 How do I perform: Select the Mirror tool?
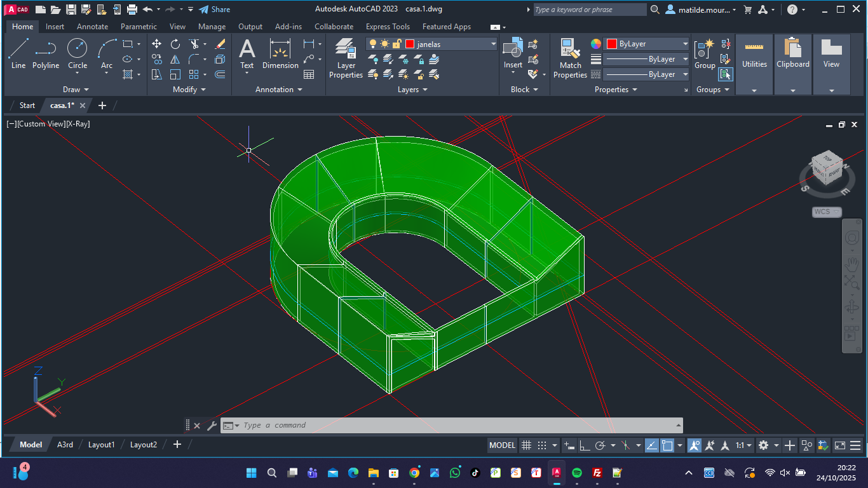coord(175,59)
